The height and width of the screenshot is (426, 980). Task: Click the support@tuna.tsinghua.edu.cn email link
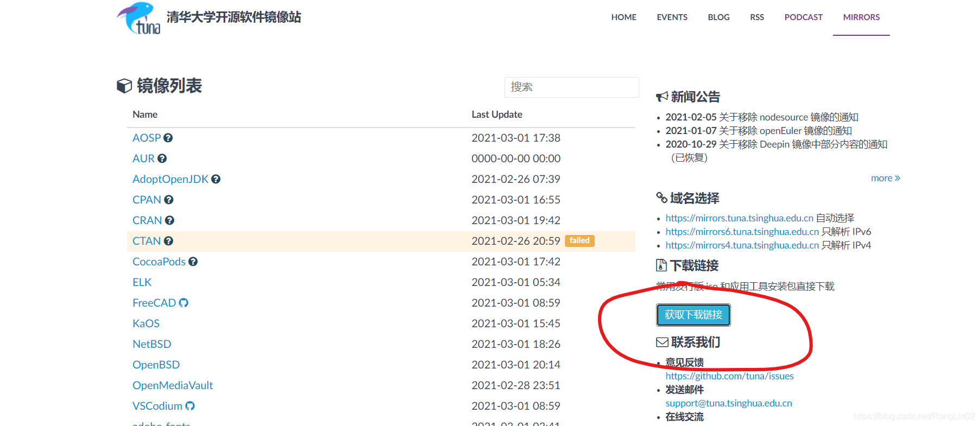coord(729,403)
